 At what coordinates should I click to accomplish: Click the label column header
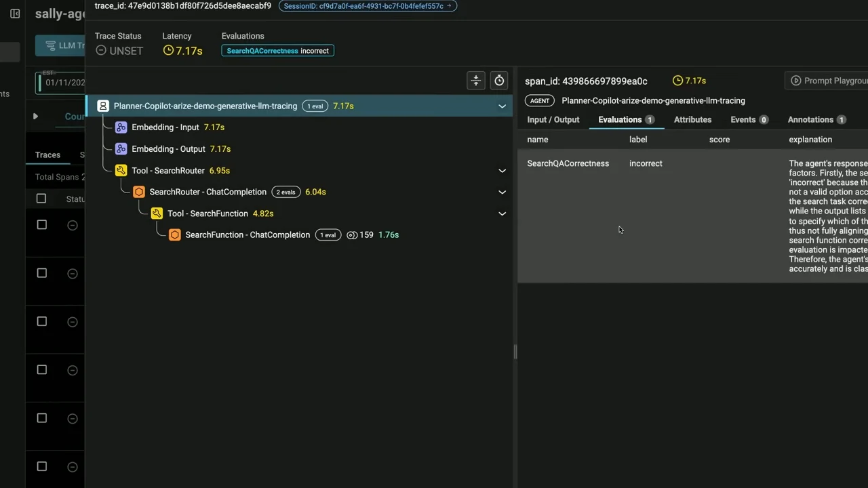638,140
